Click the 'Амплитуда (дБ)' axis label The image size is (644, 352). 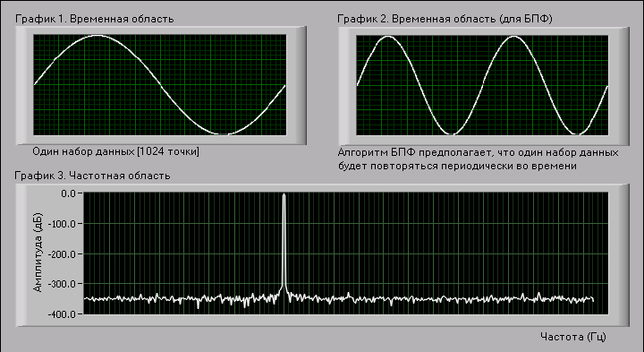click(x=38, y=253)
